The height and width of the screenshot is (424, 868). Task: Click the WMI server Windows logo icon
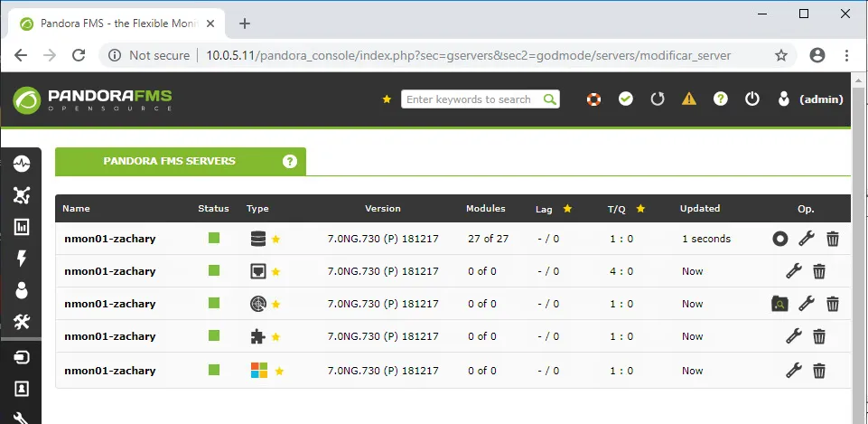pos(259,371)
